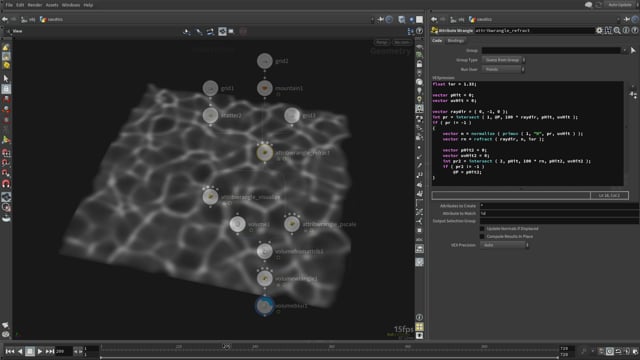Click the Attributes to Create input field
The image size is (640, 360).
click(x=559, y=206)
